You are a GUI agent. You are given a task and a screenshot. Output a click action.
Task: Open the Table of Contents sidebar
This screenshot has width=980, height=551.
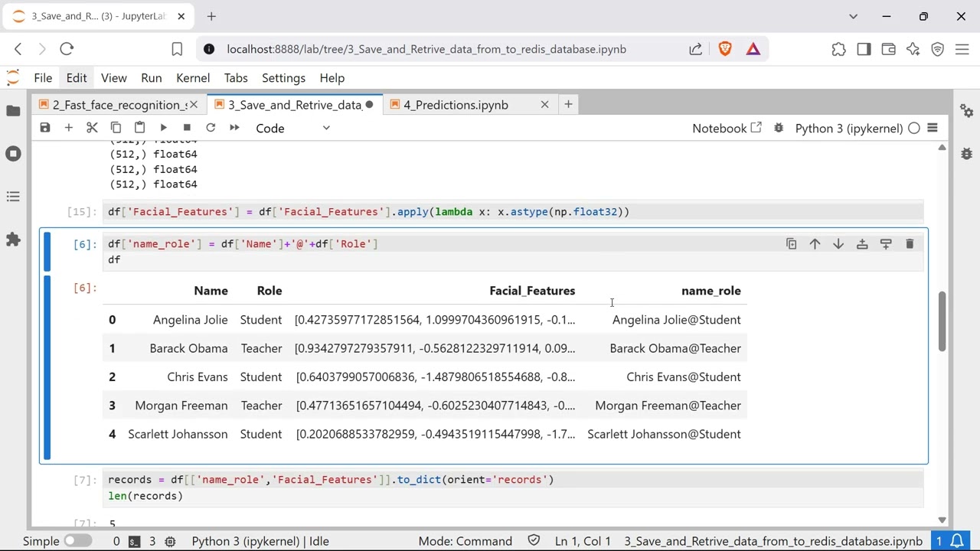point(13,197)
